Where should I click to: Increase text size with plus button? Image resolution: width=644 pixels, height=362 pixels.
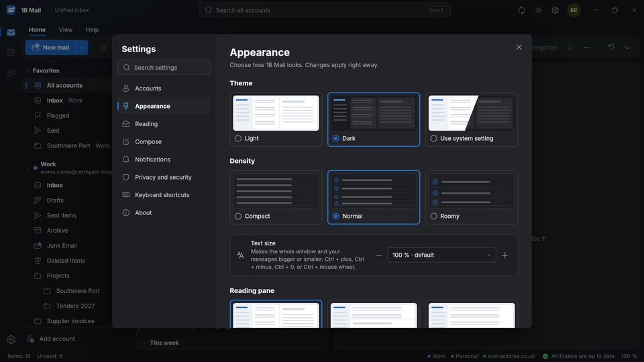[x=504, y=255]
